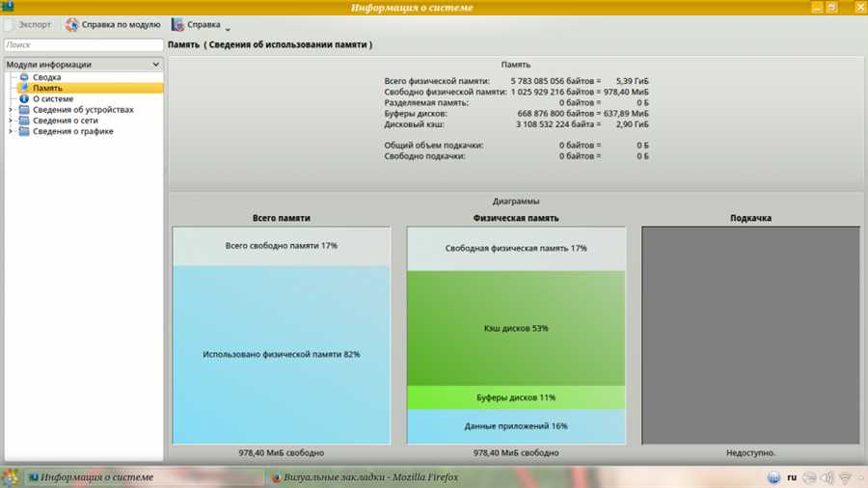This screenshot has height=488, width=868.
Task: Expand the Сведения о графике branch
Action: (11, 131)
